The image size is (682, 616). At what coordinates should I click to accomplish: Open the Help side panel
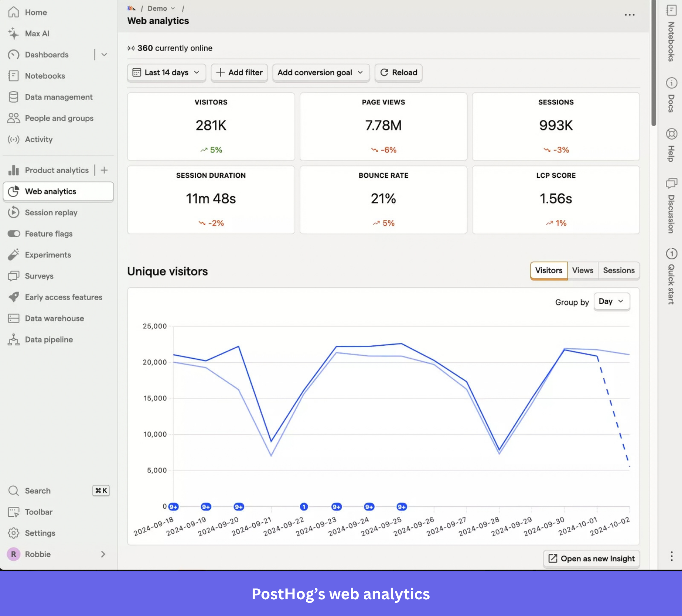pyautogui.click(x=671, y=145)
